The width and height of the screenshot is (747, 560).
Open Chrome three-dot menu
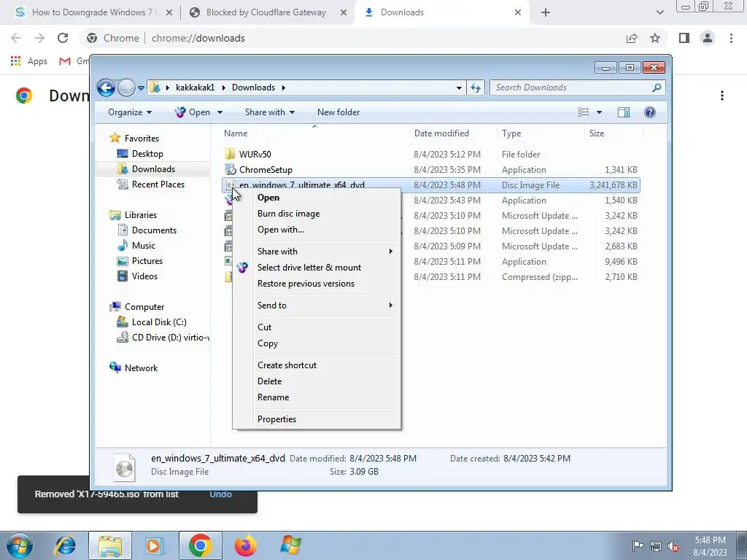731,38
